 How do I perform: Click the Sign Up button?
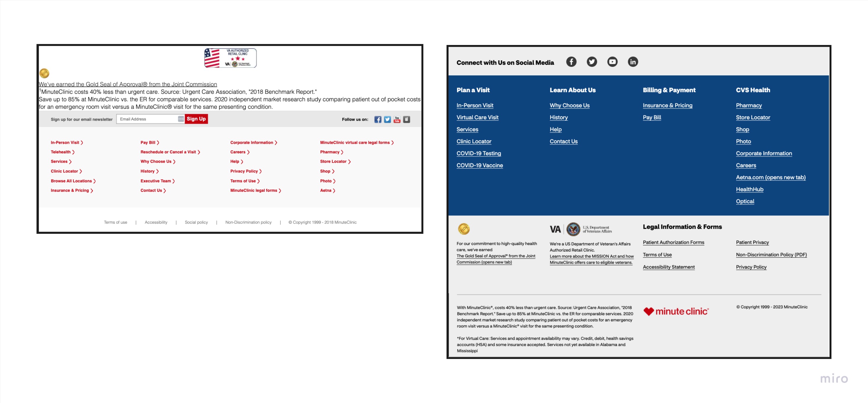(x=196, y=118)
